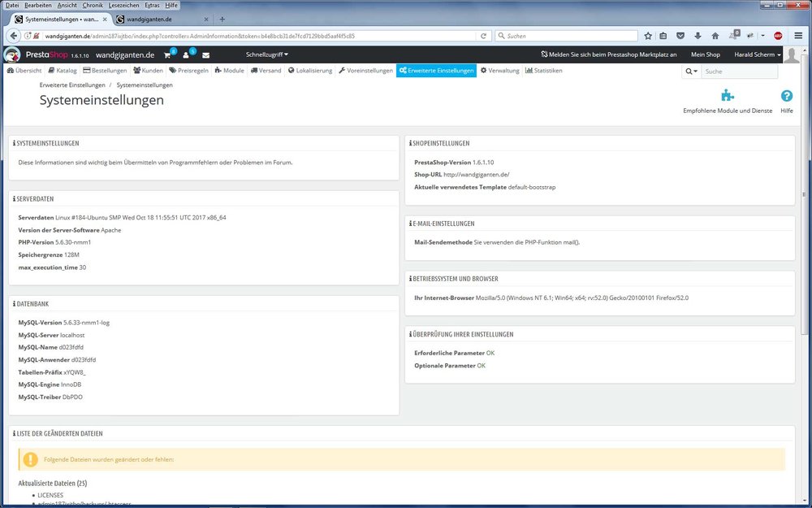Screen dimensions: 812x508
Task: Click the Systemeinstellungen breadcrumb
Action: [145, 85]
